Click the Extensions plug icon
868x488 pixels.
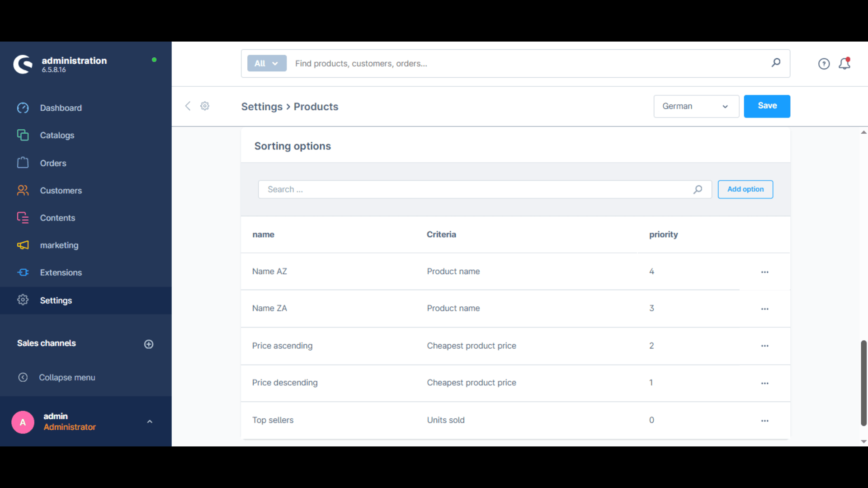(23, 272)
